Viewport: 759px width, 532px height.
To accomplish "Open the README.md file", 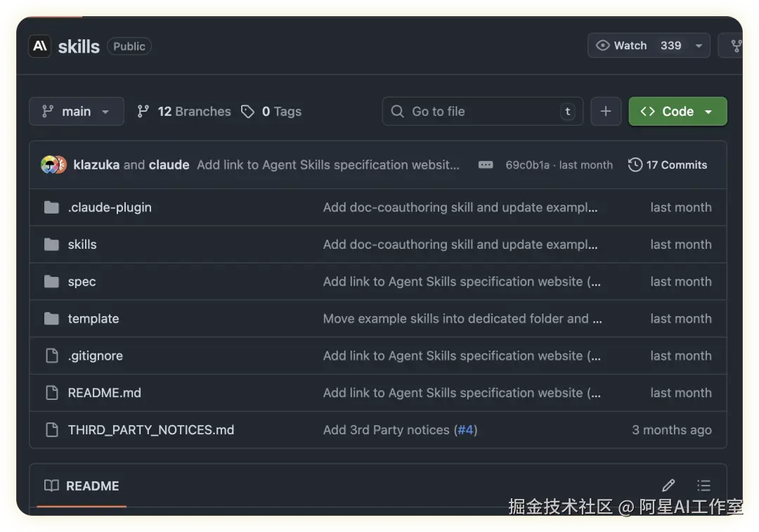I will pyautogui.click(x=105, y=393).
